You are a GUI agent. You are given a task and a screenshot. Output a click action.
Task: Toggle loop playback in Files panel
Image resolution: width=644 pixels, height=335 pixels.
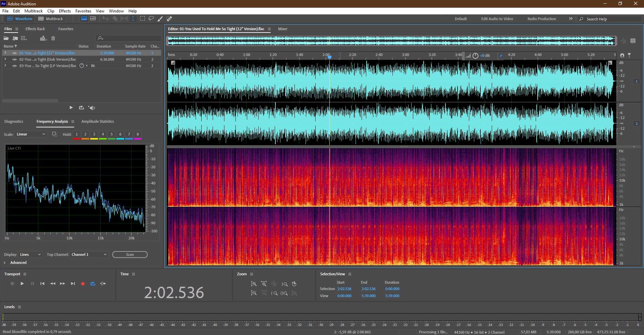[x=81, y=108]
